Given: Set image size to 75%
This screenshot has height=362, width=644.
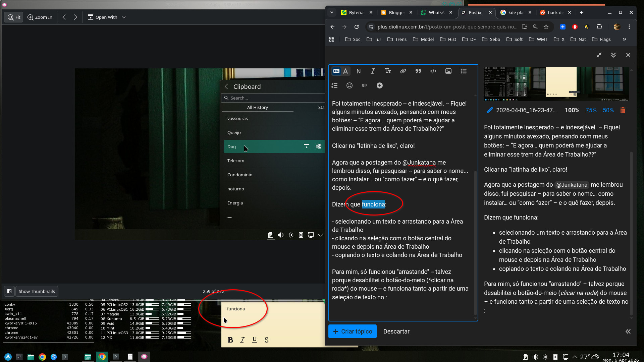Looking at the screenshot, I should click(591, 110).
